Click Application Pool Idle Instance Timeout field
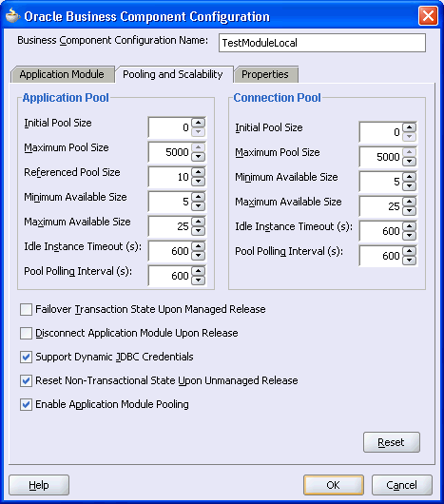This screenshot has height=504, width=444. coord(170,251)
